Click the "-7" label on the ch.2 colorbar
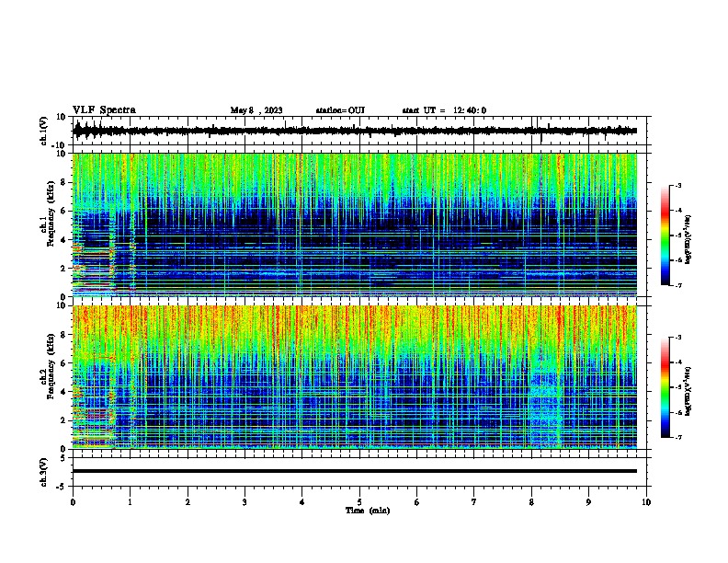 [x=677, y=438]
